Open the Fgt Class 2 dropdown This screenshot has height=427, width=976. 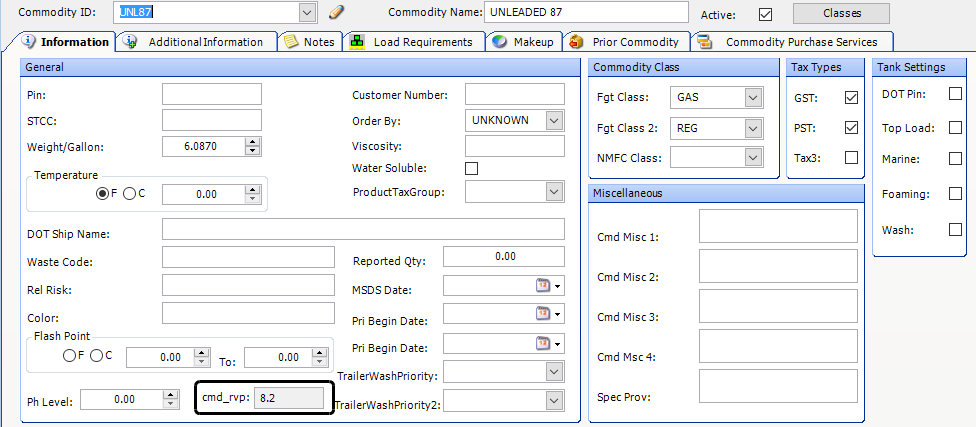coord(753,128)
